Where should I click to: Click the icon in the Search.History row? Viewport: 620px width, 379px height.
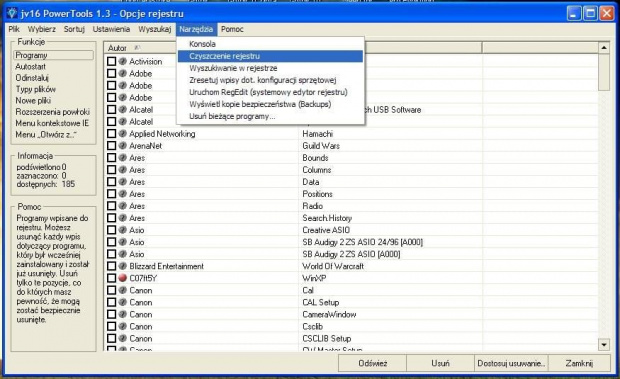(x=123, y=218)
